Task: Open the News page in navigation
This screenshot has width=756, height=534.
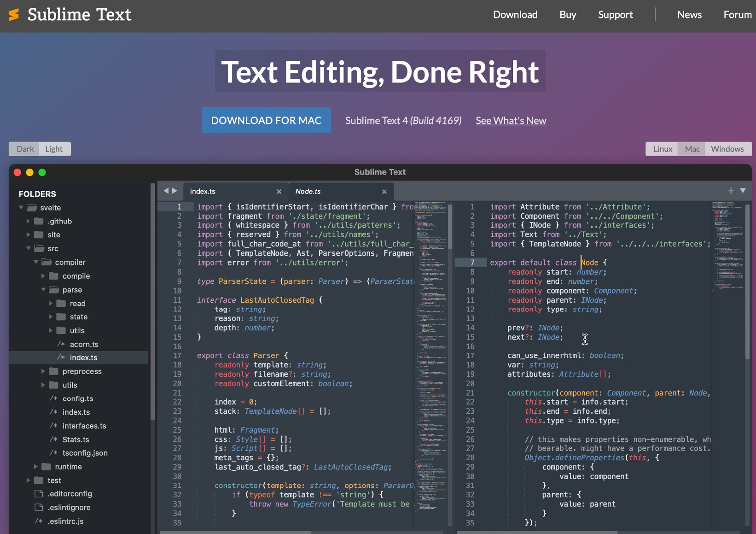Action: tap(689, 15)
